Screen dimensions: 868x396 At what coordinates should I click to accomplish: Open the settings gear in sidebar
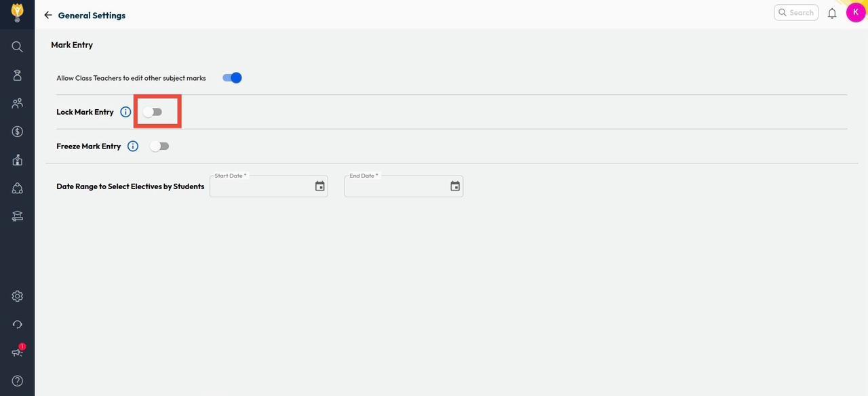pyautogui.click(x=18, y=296)
